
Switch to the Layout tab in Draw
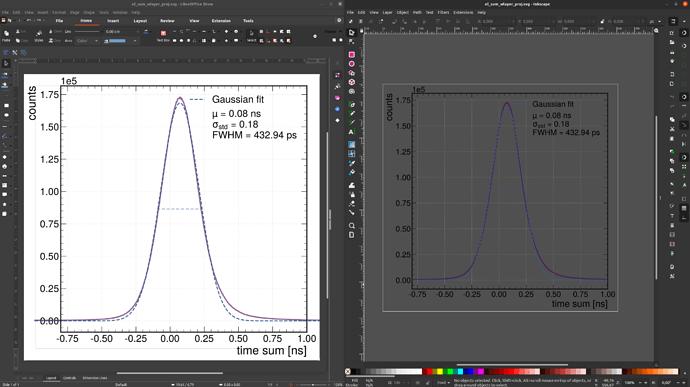pyautogui.click(x=140, y=21)
